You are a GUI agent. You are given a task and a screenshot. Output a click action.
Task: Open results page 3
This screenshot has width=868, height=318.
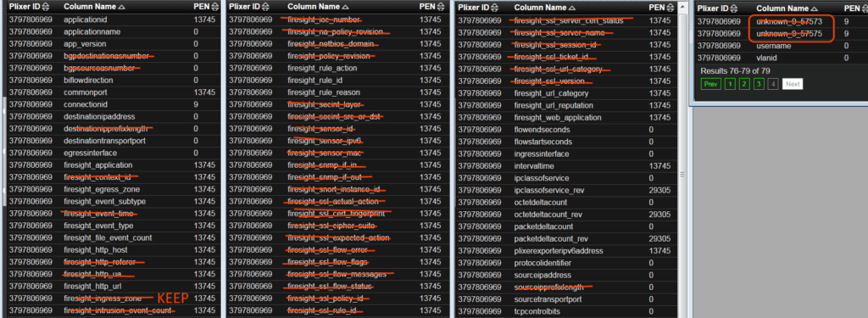coord(759,84)
